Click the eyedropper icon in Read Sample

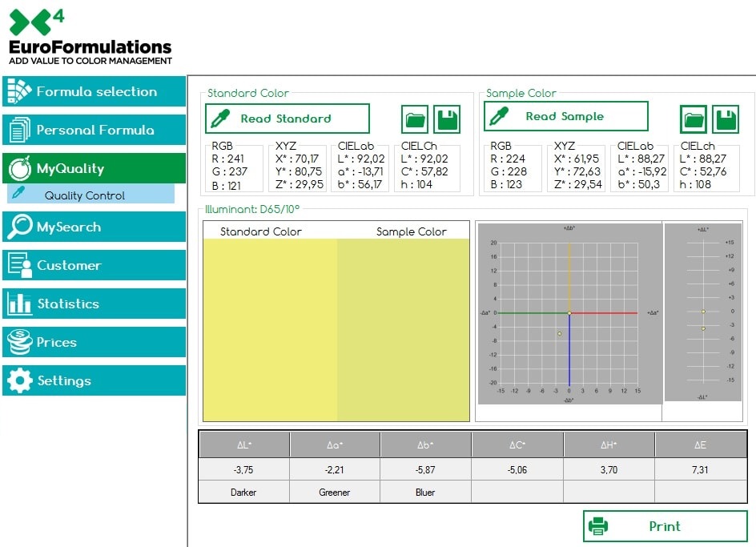click(x=499, y=116)
